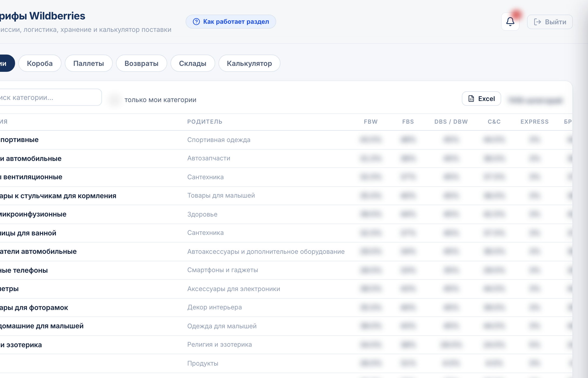Click the 'Смартфоны и гаджеты' cell
Image resolution: width=588 pixels, height=378 pixels.
click(x=223, y=270)
